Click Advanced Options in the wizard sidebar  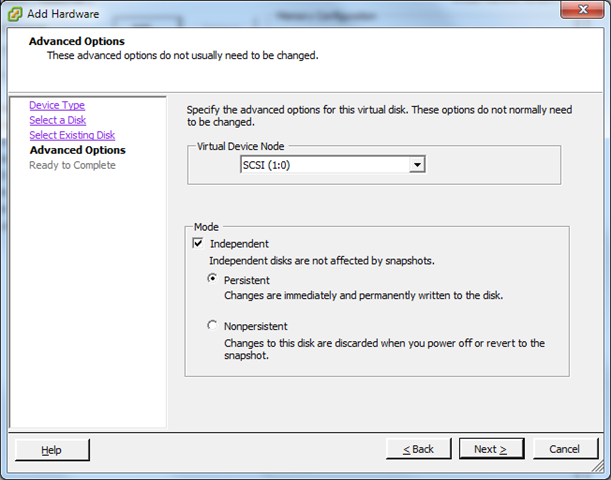point(77,150)
